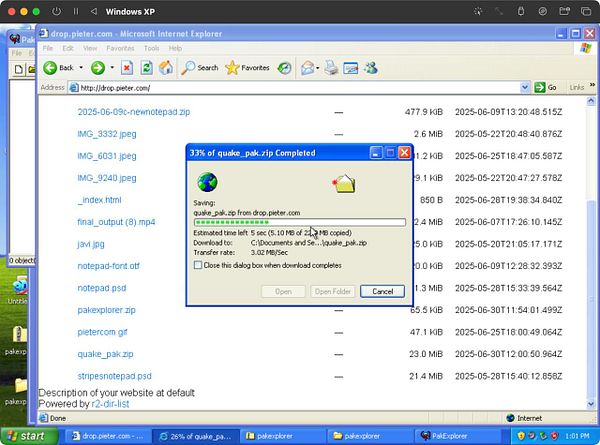Open the 2025-06-09c-newnotepad.zip link
Image resolution: width=600 pixels, height=445 pixels.
(134, 112)
